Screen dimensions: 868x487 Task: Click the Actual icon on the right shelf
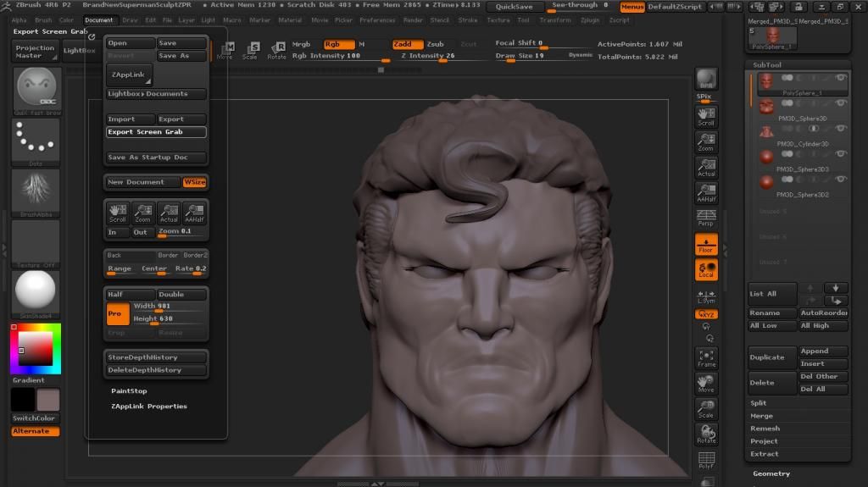click(706, 168)
